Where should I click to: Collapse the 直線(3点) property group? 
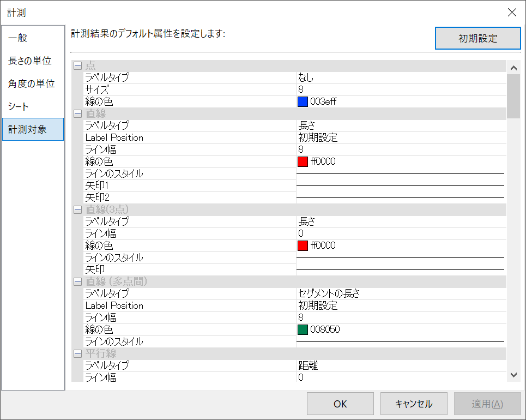pos(77,210)
